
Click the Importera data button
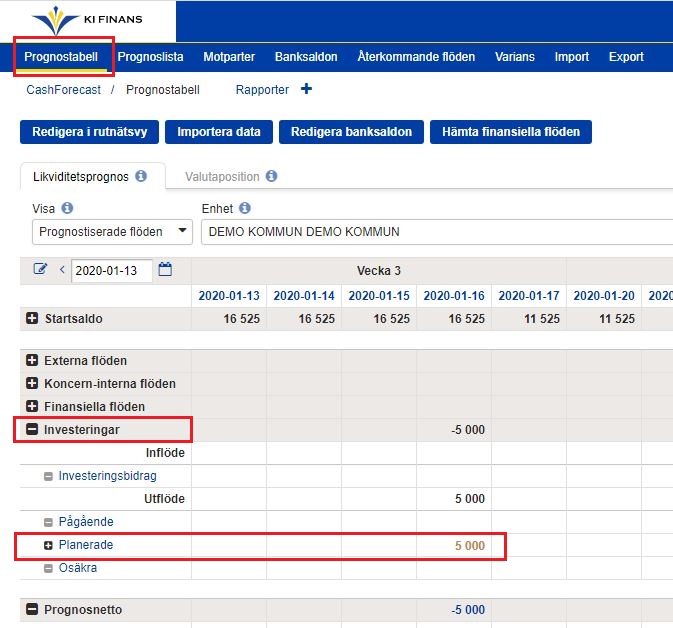[x=219, y=132]
